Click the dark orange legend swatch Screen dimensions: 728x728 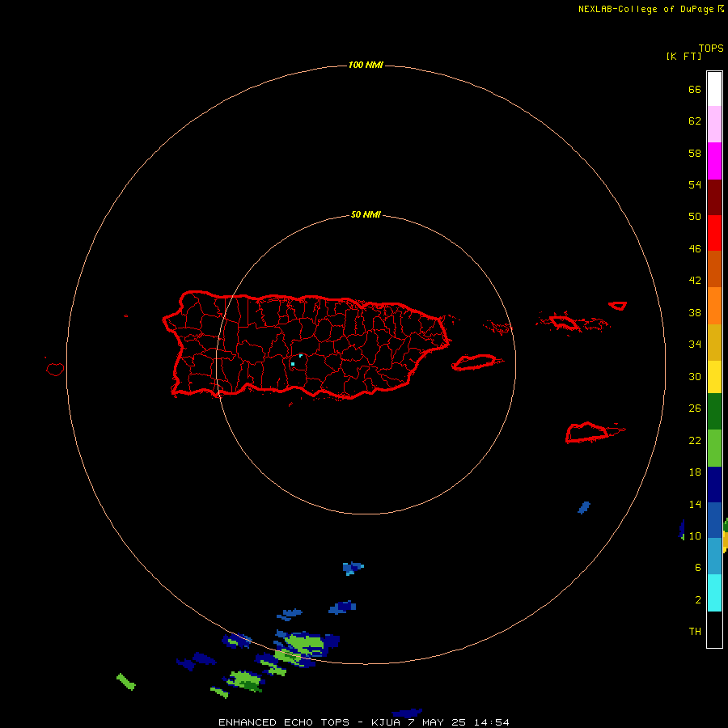(x=714, y=269)
